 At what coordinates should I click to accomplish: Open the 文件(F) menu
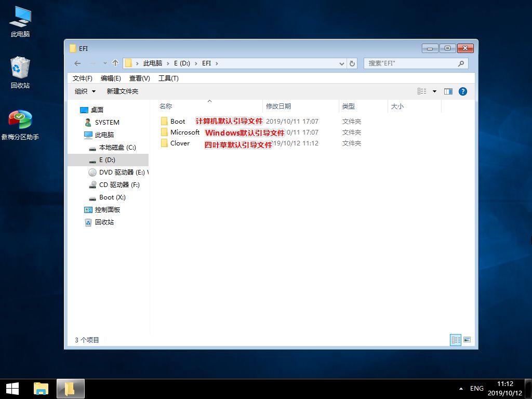pos(82,78)
